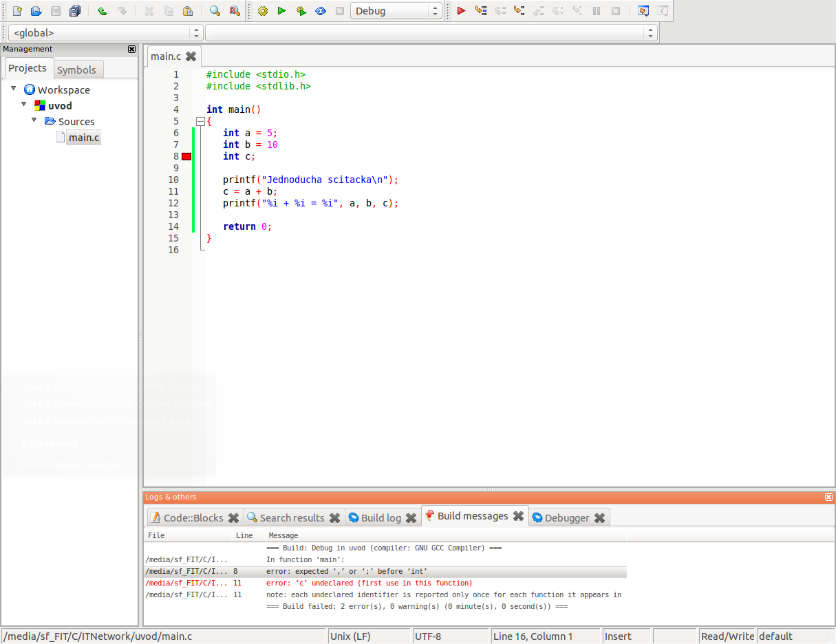Image resolution: width=836 pixels, height=644 pixels.
Task: Collapse the Sources folder in Projects tree
Action: point(34,119)
